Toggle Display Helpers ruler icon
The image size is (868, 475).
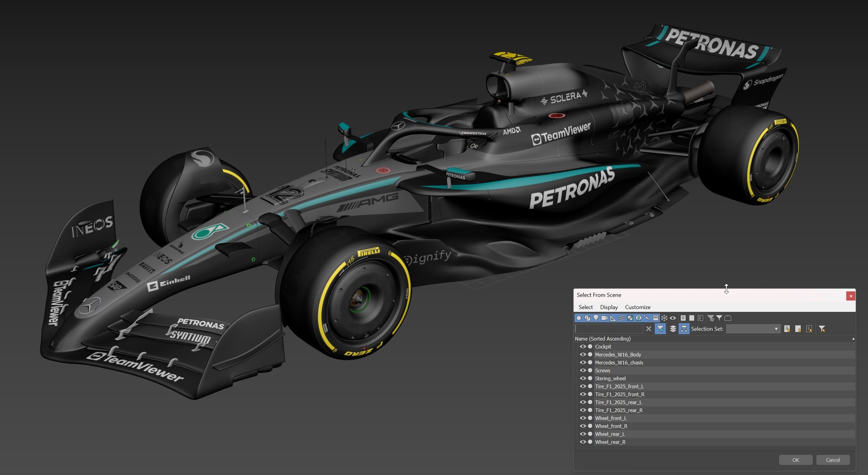613,318
